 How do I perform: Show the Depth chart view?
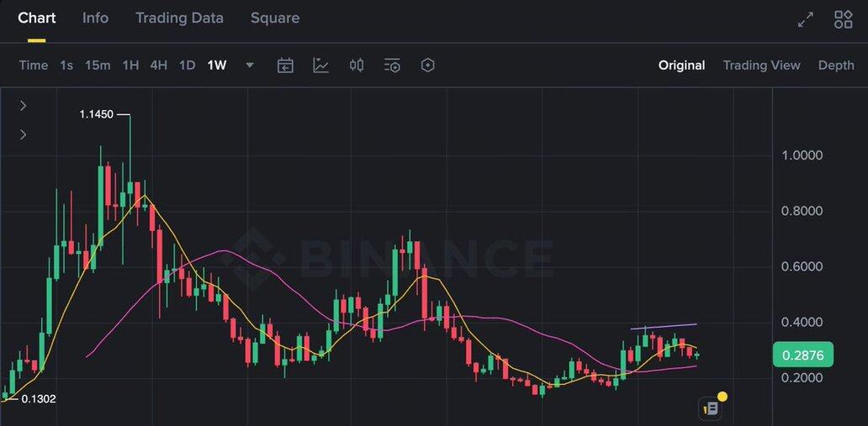pyautogui.click(x=836, y=66)
